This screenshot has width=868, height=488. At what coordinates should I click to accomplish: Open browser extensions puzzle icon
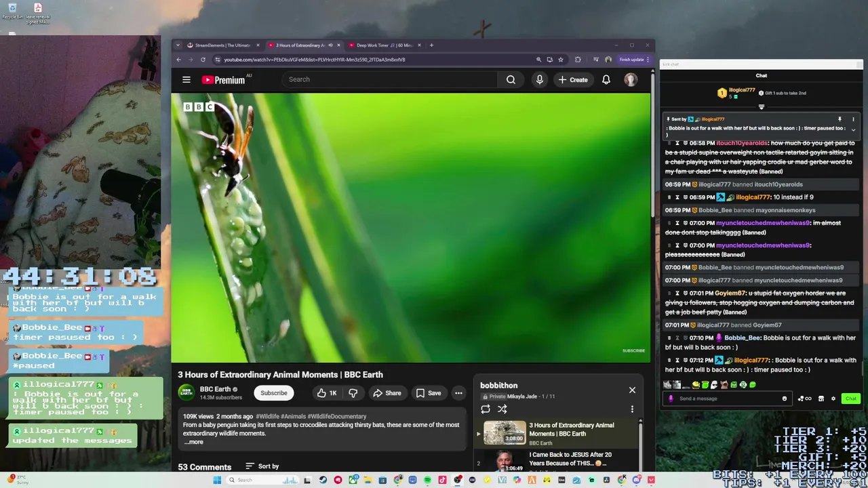tap(578, 60)
